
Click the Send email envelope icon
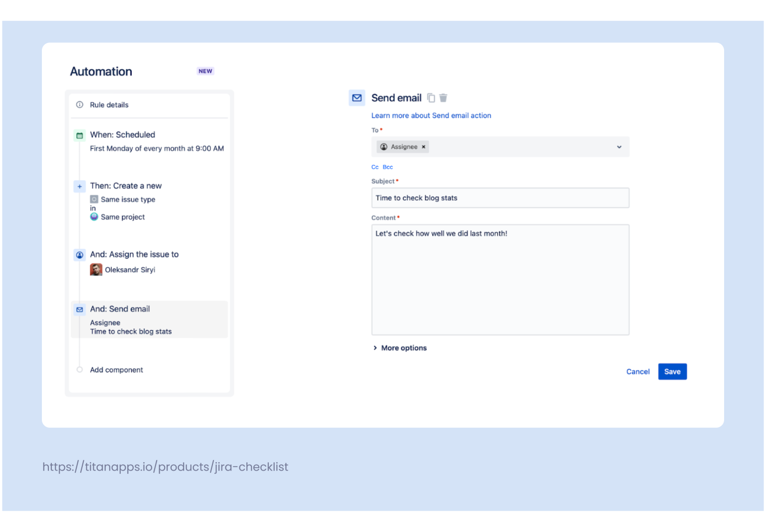pos(357,98)
